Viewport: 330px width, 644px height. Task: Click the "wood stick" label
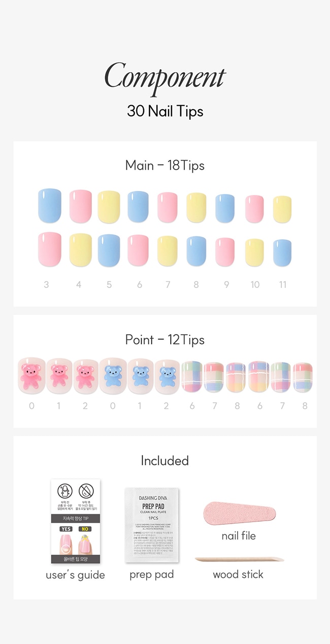pos(238,574)
